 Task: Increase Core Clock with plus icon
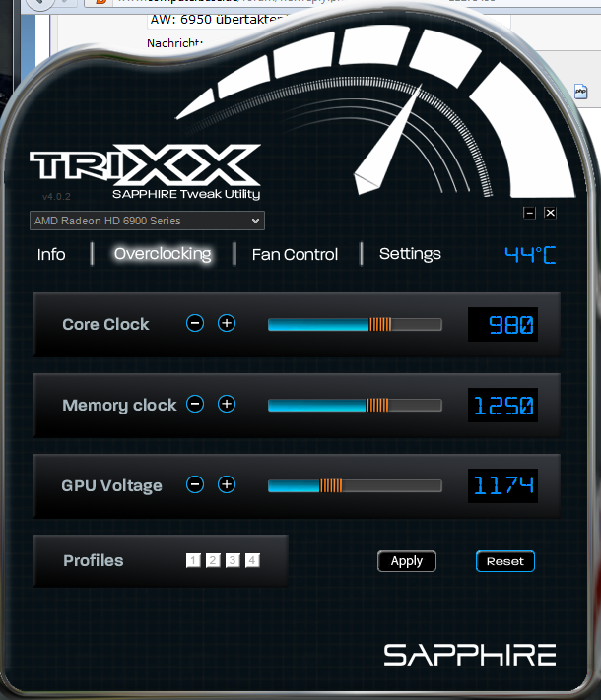pos(227,323)
